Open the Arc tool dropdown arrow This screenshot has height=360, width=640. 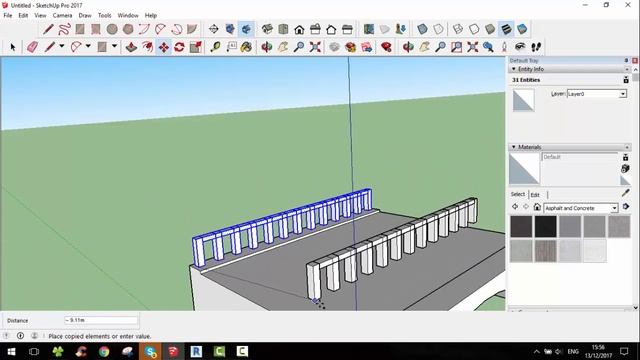pos(88,47)
